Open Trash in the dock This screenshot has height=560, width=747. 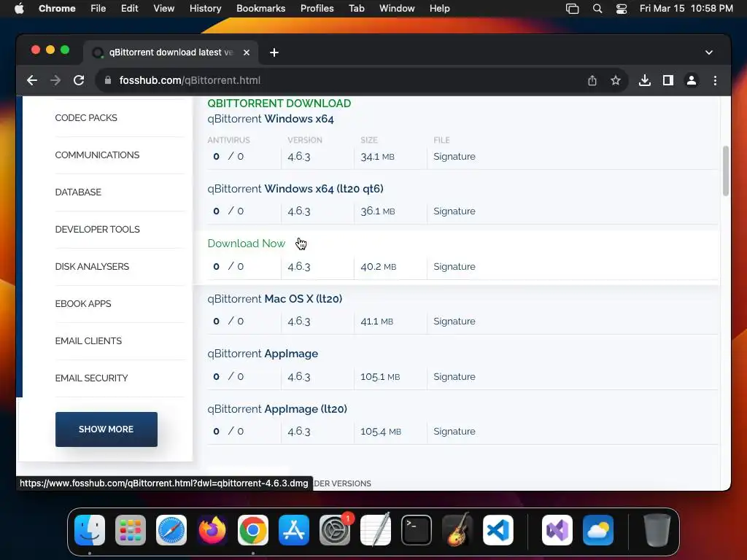point(657,530)
